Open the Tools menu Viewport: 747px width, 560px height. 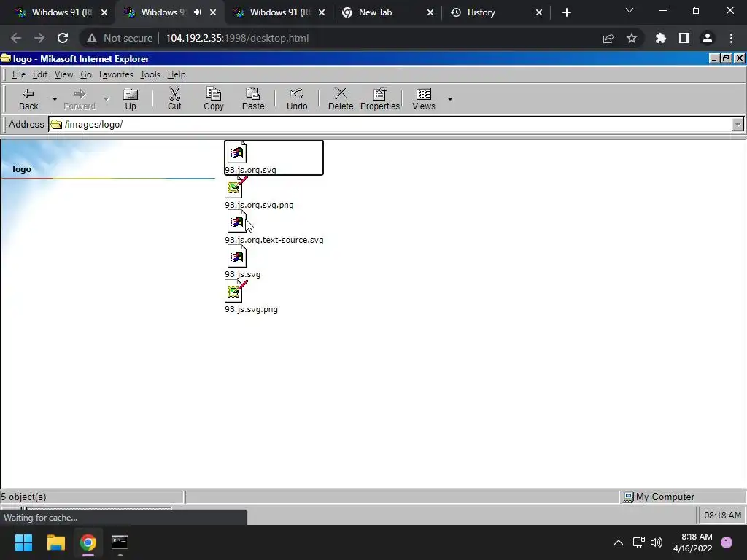click(x=150, y=74)
